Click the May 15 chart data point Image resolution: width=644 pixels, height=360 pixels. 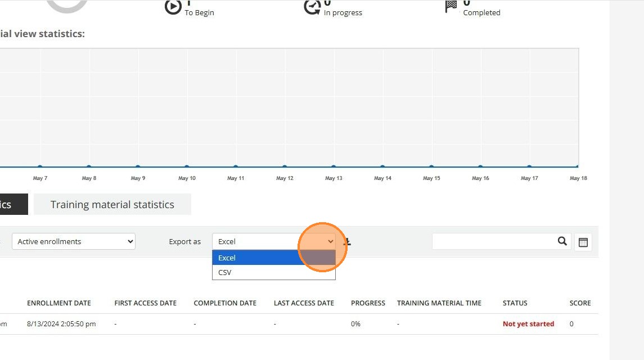(431, 166)
